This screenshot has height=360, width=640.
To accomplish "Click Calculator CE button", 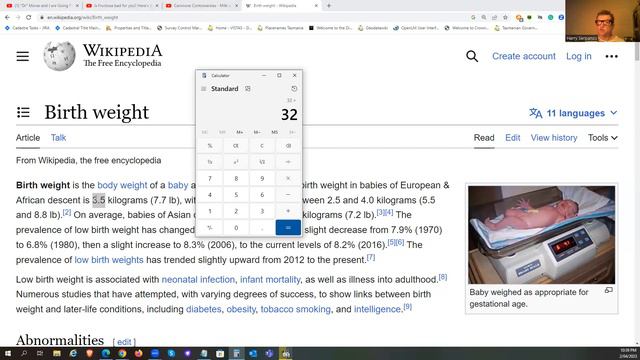I will 236,146.
